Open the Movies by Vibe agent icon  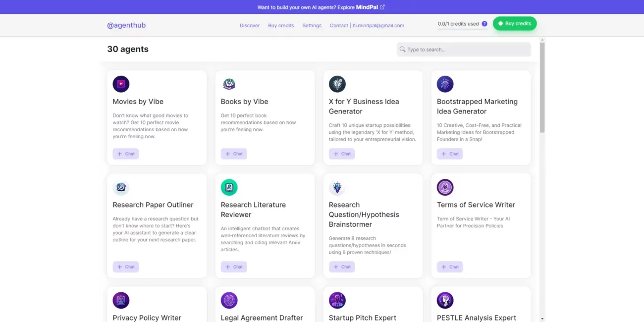[x=121, y=84]
